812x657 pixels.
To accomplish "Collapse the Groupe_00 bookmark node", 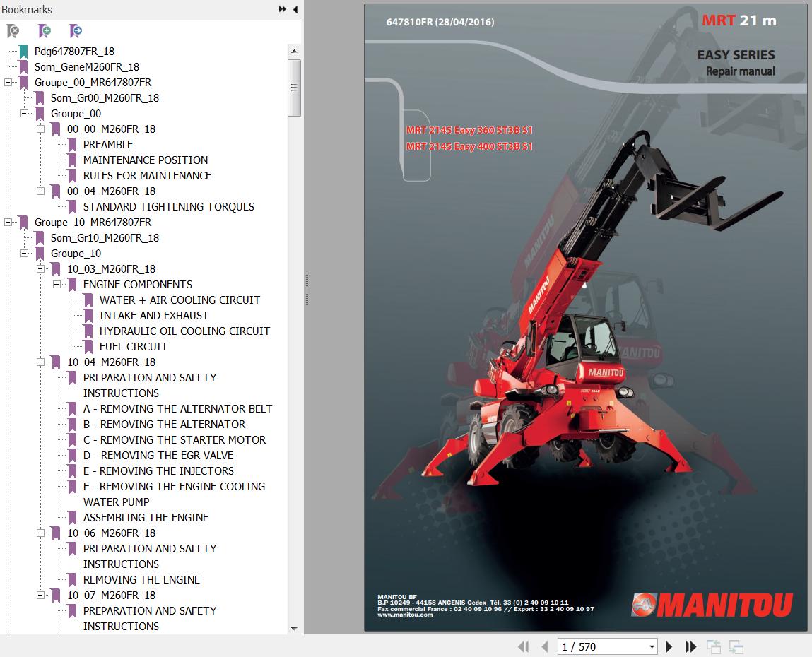I will click(x=24, y=113).
